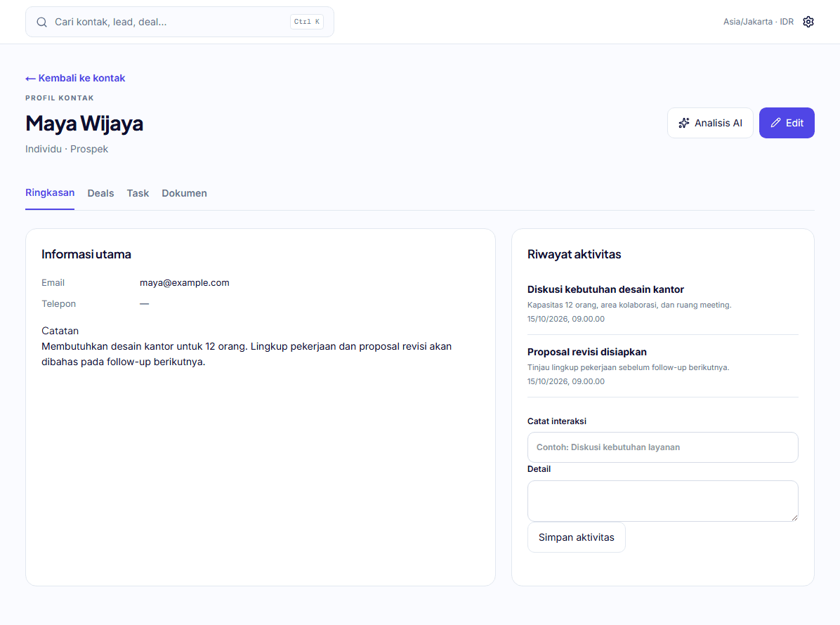Click timestamp under Diskusi kebutuhan desain kantor

click(565, 319)
